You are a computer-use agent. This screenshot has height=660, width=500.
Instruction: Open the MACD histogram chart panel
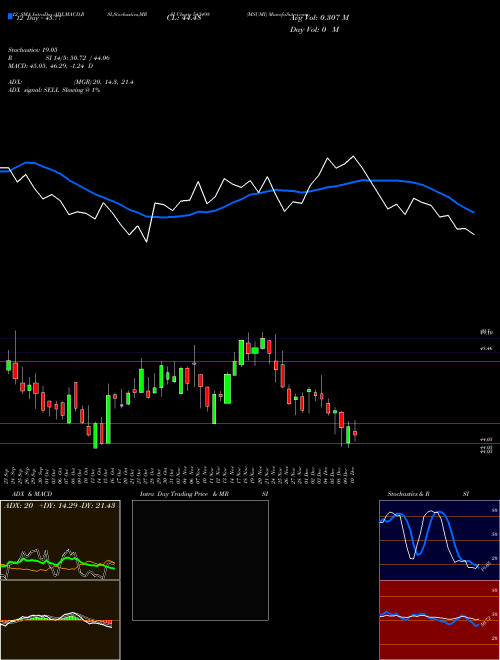(x=60, y=620)
